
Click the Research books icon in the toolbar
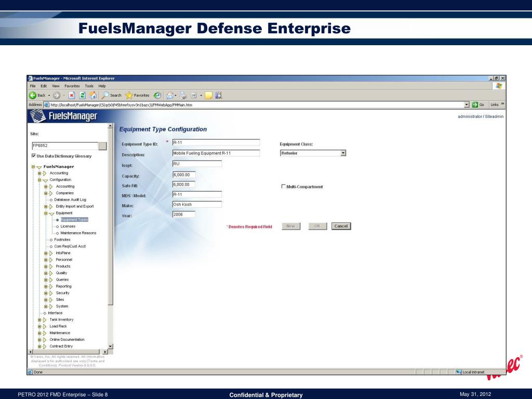pos(219,96)
